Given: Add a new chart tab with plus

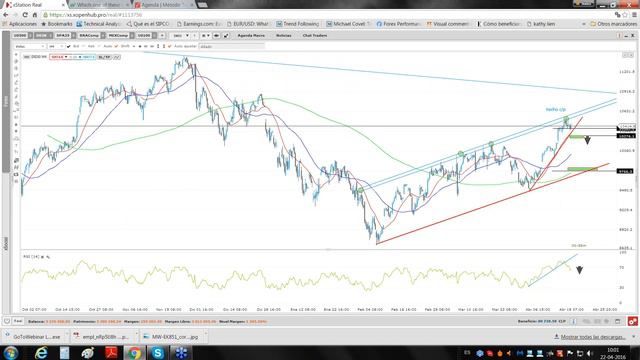Looking at the screenshot, I should (162, 36).
